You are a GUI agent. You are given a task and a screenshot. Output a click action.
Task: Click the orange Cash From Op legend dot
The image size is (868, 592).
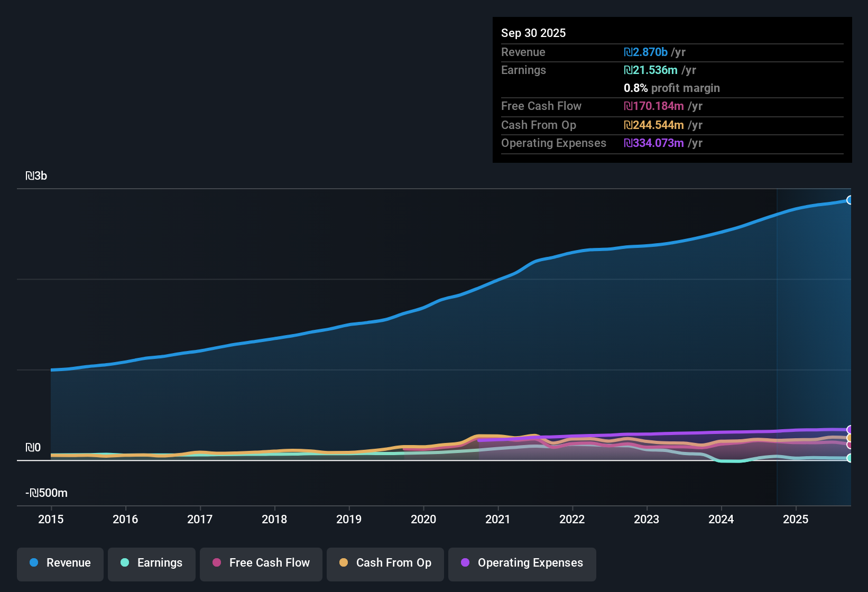click(x=344, y=562)
